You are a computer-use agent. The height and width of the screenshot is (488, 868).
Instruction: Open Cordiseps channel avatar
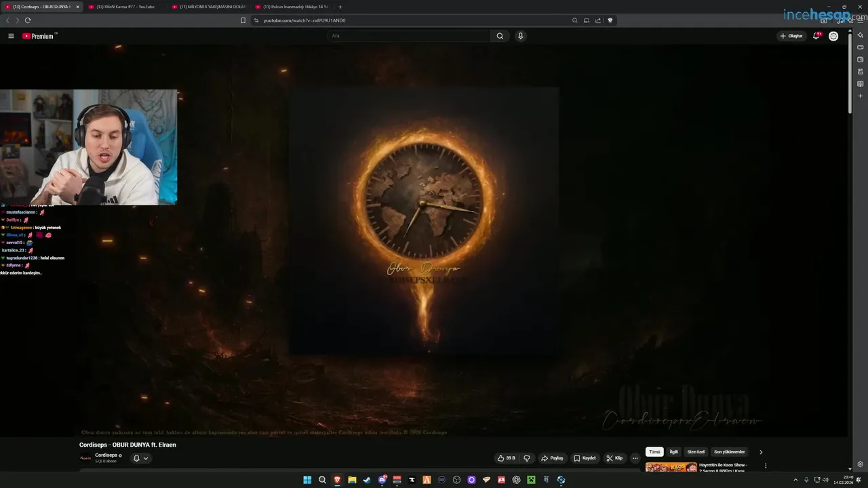click(x=85, y=458)
